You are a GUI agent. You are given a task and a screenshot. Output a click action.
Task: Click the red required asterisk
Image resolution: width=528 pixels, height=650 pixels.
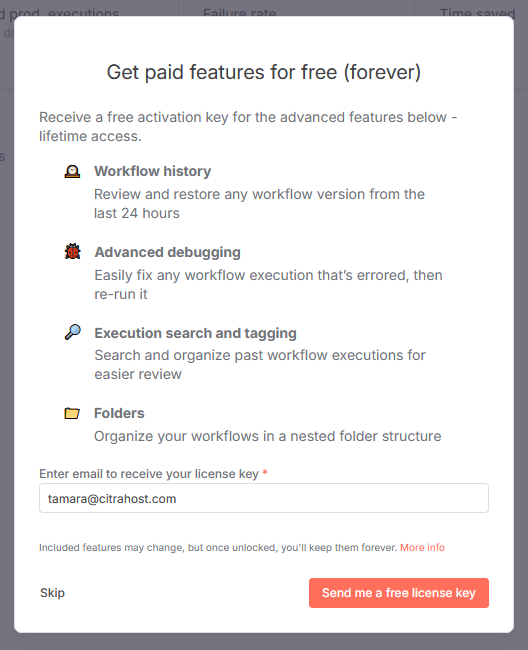265,473
